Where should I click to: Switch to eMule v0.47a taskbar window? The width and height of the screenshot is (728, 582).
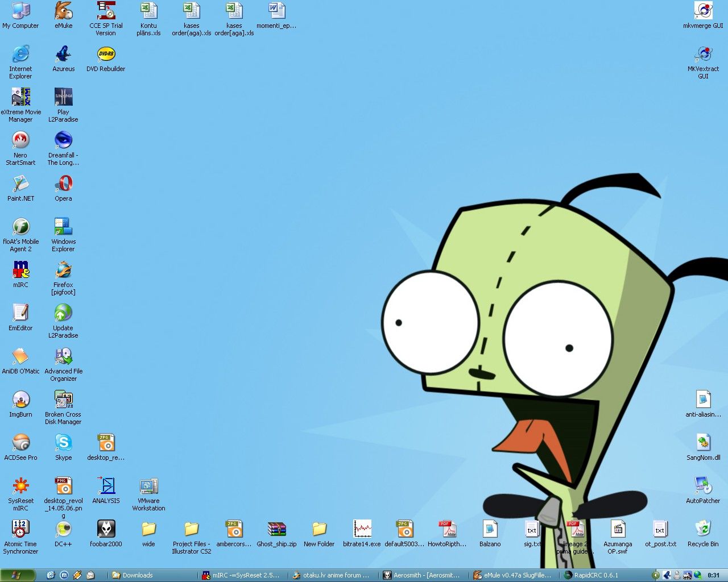click(514, 575)
